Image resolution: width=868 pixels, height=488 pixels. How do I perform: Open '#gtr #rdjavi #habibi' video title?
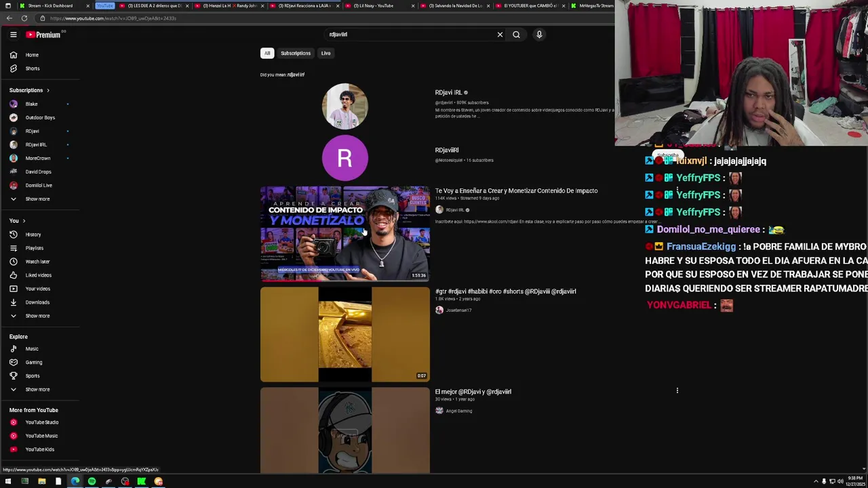505,291
